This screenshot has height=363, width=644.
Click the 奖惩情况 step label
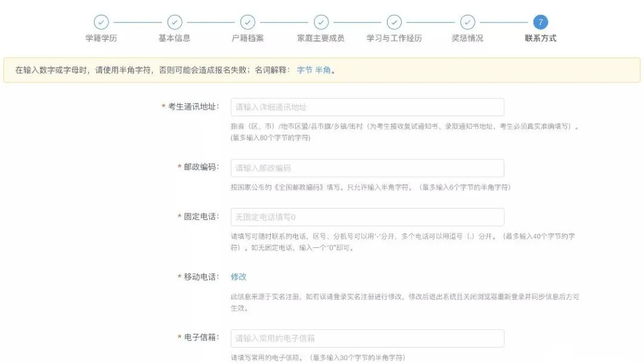pyautogui.click(x=467, y=37)
